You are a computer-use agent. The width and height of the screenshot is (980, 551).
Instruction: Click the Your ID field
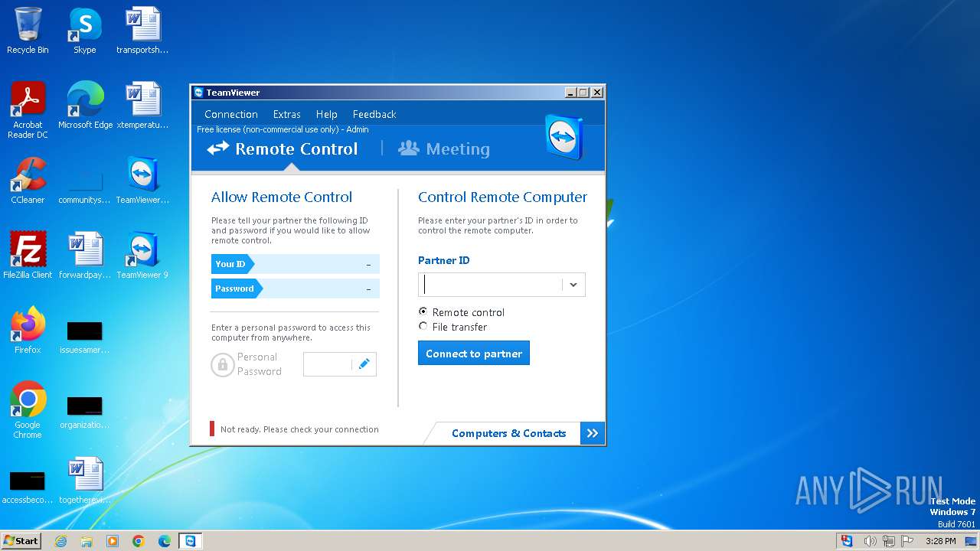pyautogui.click(x=296, y=264)
